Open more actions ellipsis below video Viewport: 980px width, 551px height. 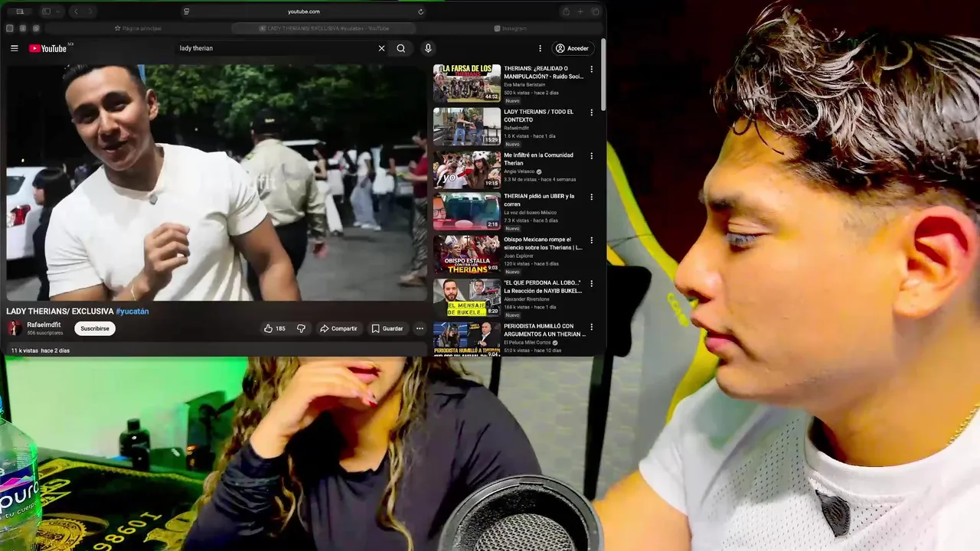click(420, 328)
